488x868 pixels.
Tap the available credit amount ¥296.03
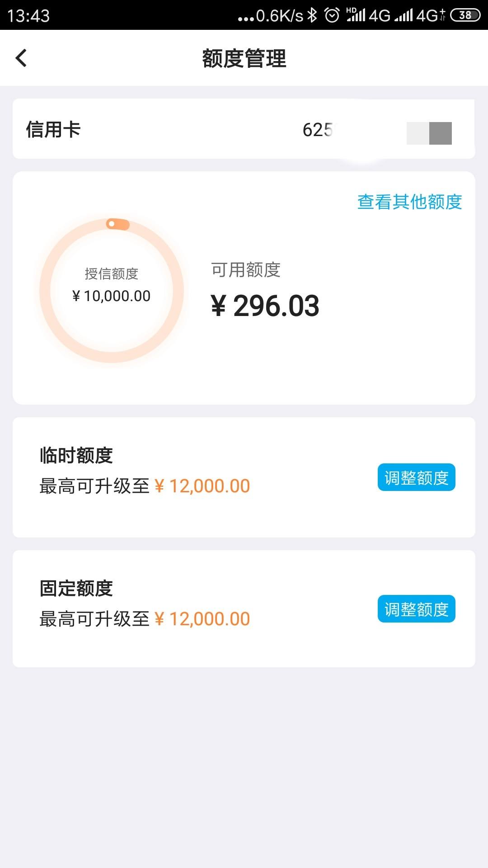click(x=265, y=306)
